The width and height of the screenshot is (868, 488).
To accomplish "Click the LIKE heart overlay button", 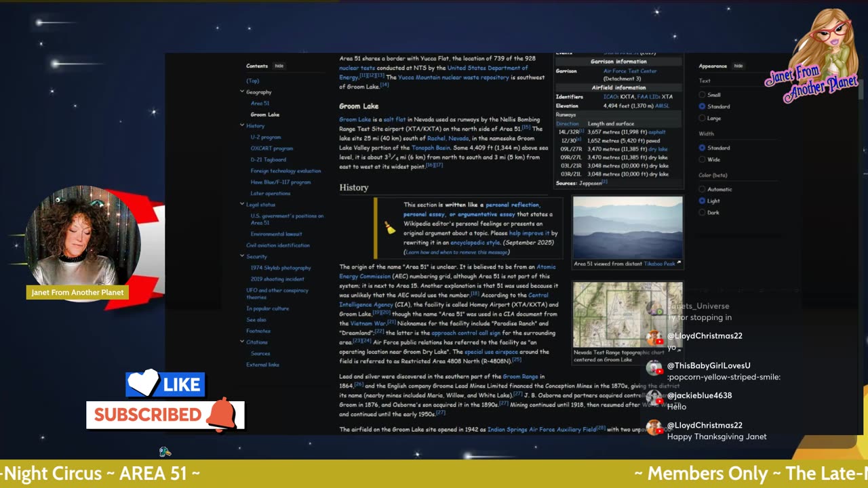I will pos(165,384).
